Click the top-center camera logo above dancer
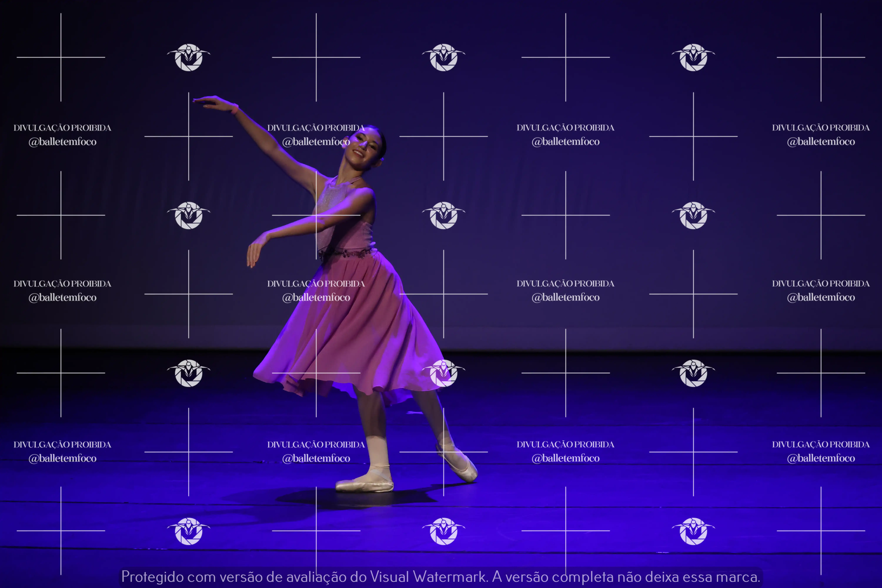The width and height of the screenshot is (882, 588). 444,57
